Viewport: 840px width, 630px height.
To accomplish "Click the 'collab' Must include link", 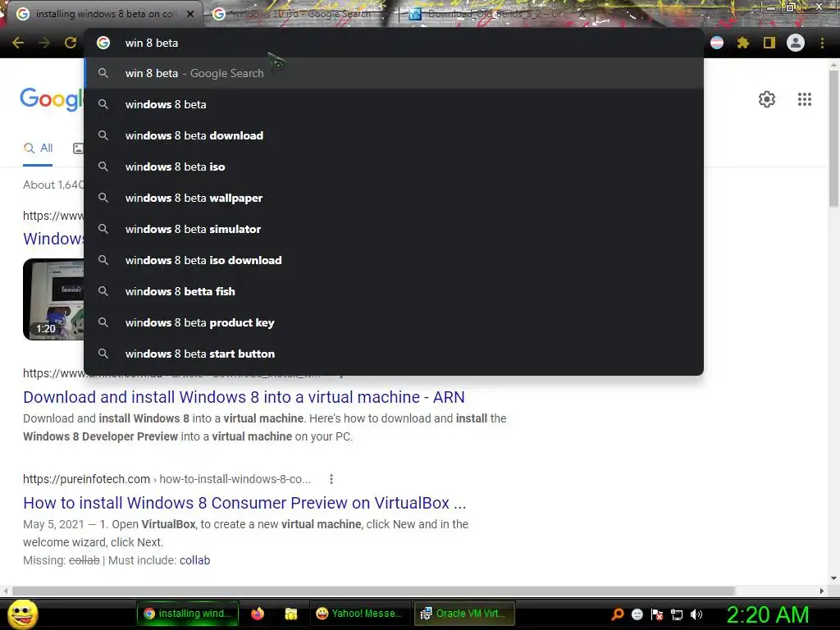I will (194, 560).
